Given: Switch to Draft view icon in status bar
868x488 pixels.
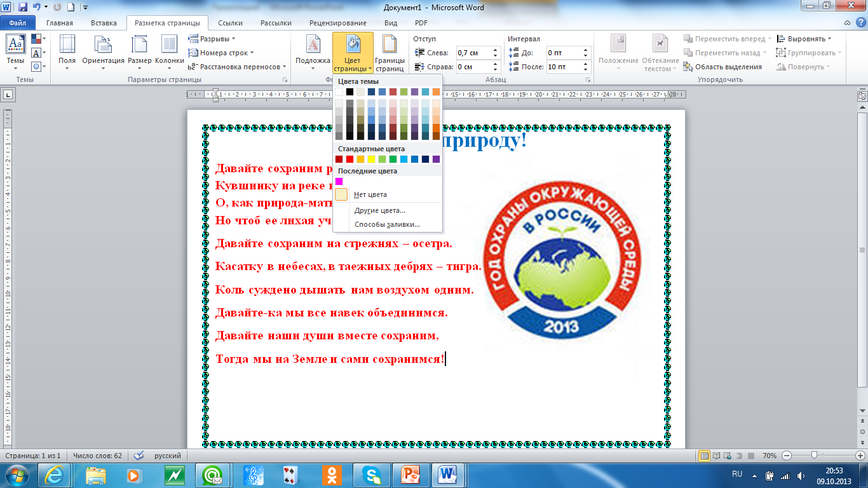Looking at the screenshot, I should tap(751, 456).
